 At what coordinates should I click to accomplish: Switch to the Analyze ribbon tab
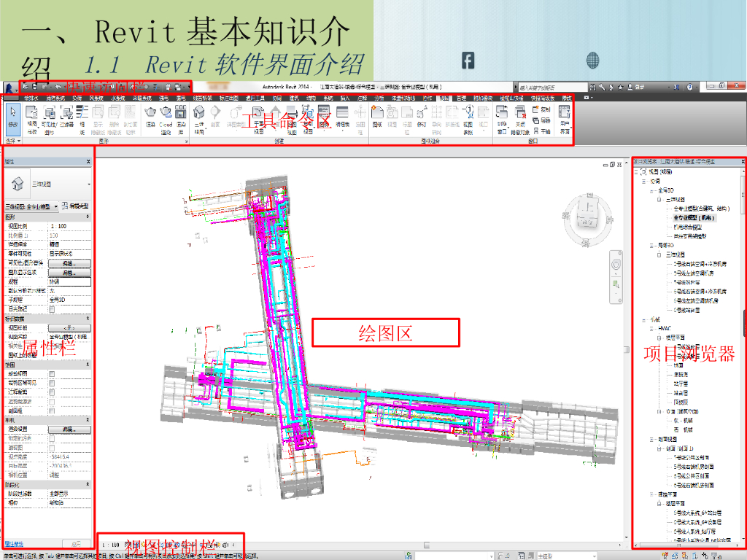[379, 98]
